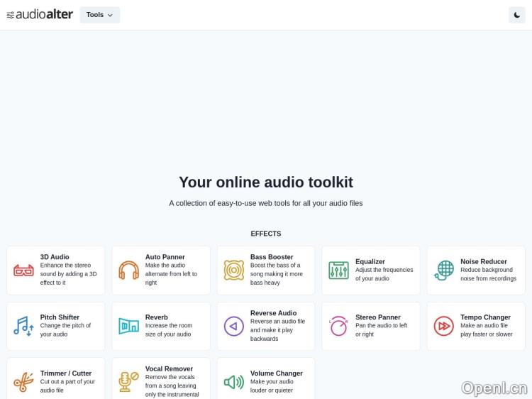
Task: Open the 3D Audio tool title
Action: point(55,257)
